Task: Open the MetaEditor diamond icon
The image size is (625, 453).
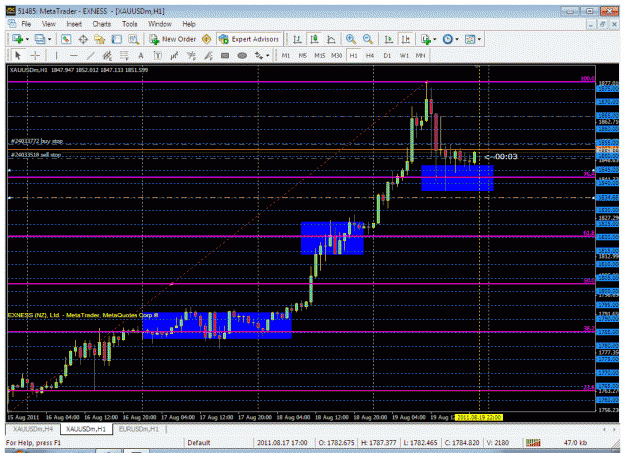Action: [x=206, y=39]
